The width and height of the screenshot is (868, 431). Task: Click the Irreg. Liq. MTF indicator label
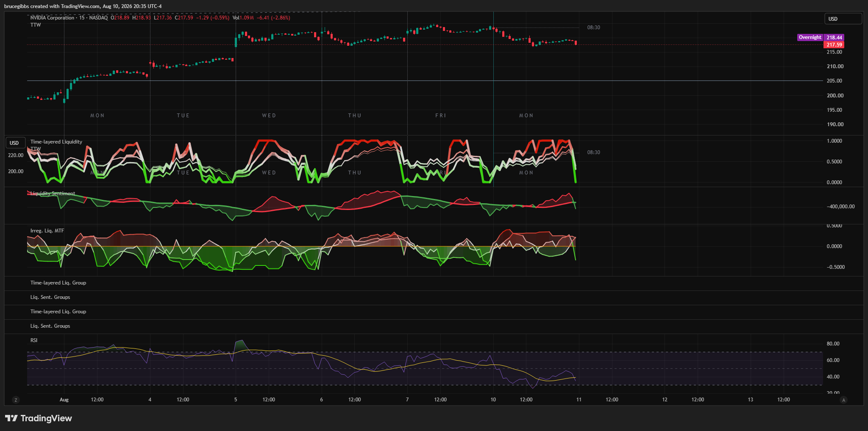click(x=47, y=231)
